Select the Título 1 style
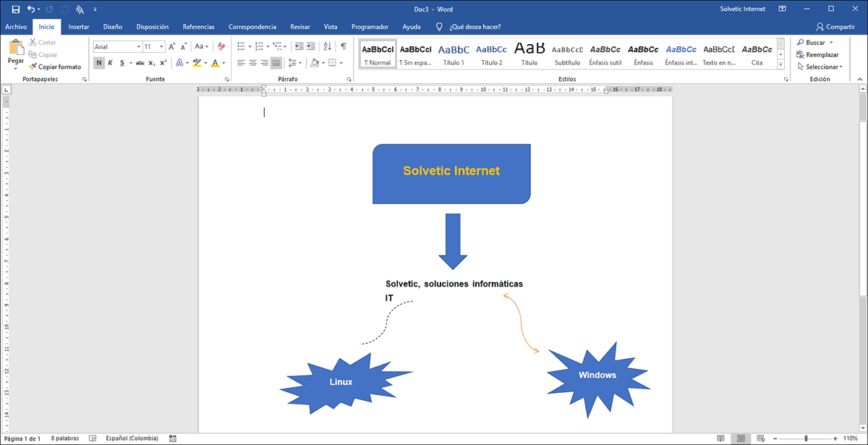 click(x=454, y=54)
